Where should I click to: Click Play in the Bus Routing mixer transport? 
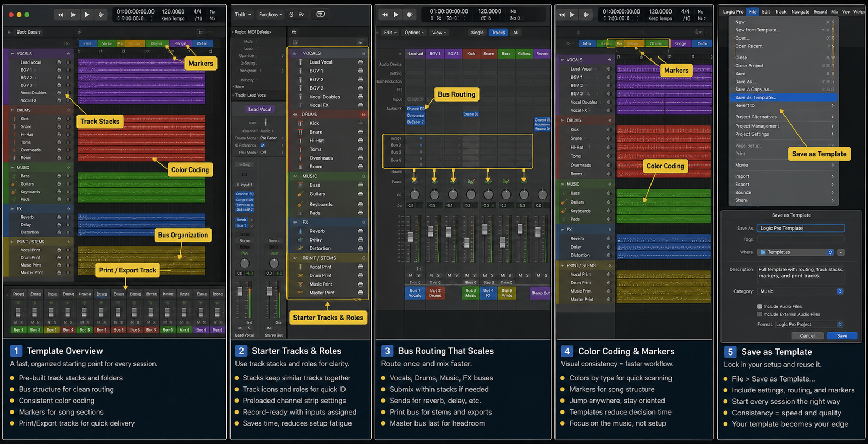pyautogui.click(x=396, y=15)
